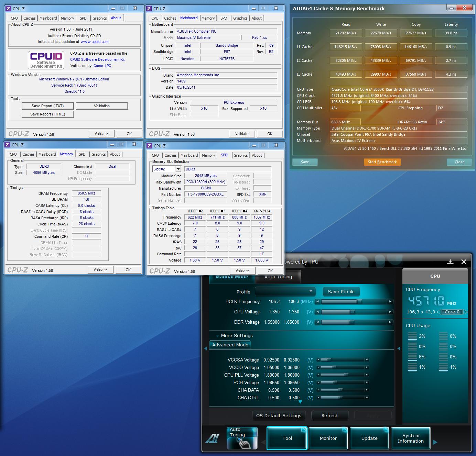Open Update in AI Suite
Viewport: 476px width, 456px height.
[x=369, y=438]
